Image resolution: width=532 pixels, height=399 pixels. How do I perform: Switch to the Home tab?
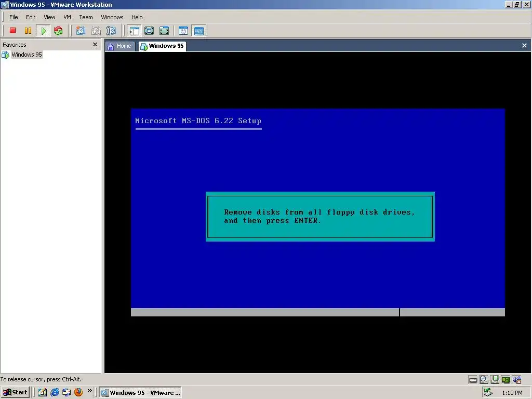119,46
